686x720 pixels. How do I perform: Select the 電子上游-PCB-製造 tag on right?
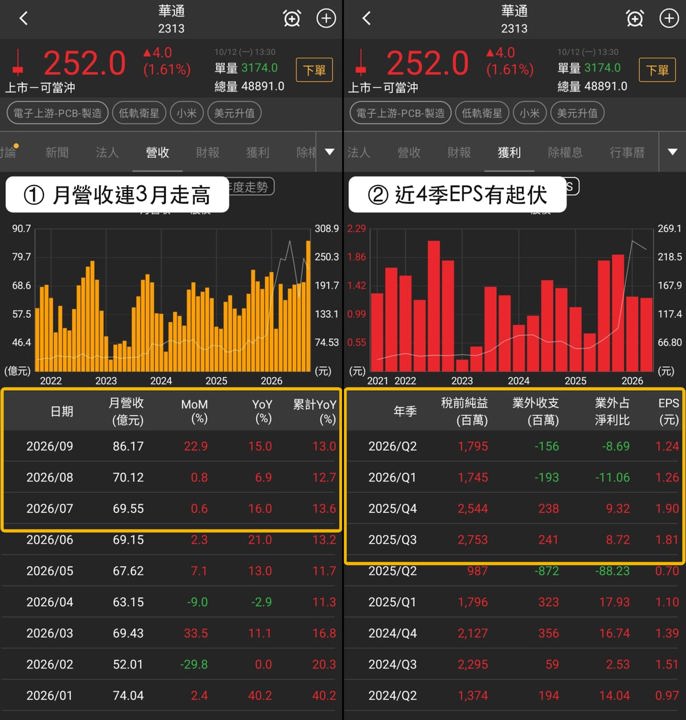coord(400,113)
